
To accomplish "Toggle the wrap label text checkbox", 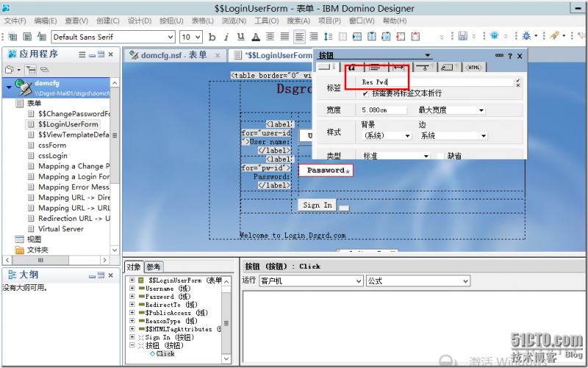I will 365,93.
